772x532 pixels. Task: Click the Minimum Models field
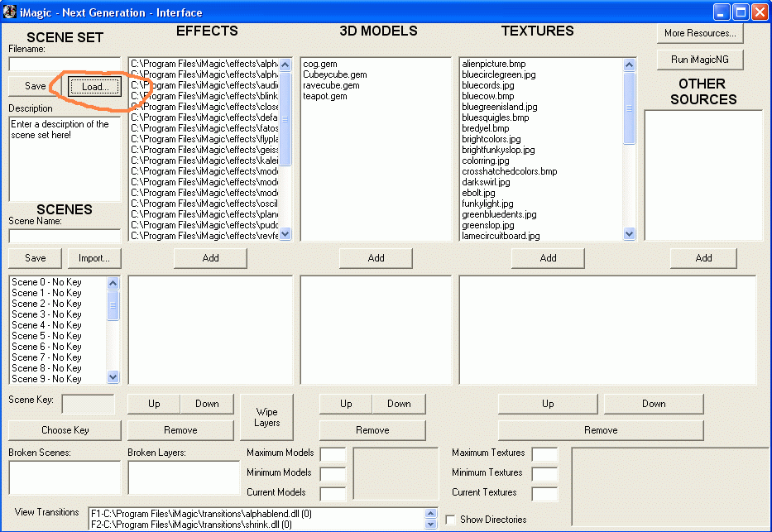pos(333,473)
